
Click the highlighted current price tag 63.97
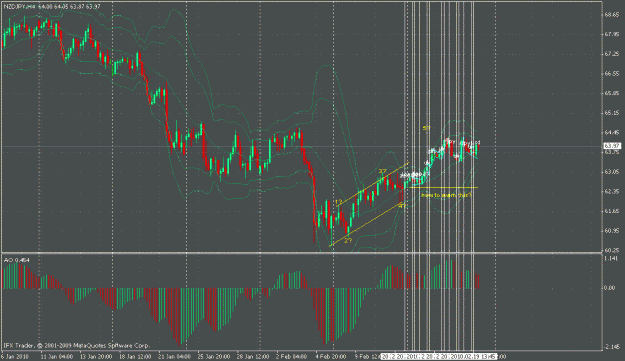(x=612, y=146)
